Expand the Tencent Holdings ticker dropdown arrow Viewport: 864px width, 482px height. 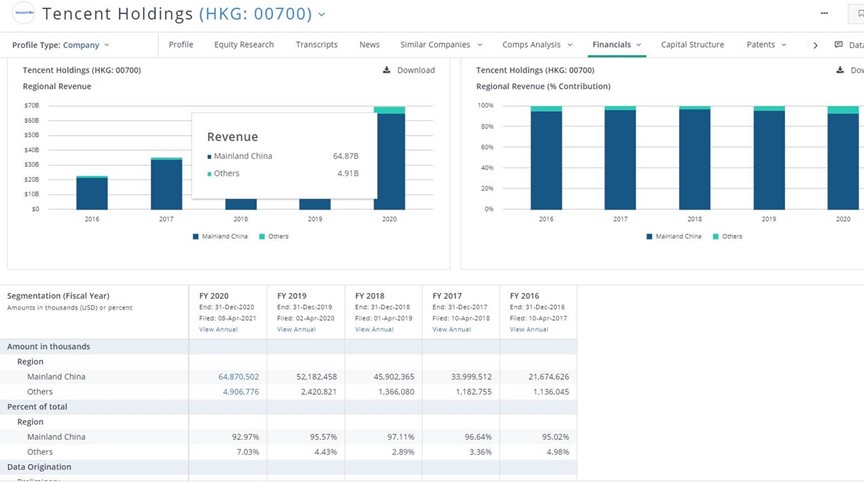coord(321,15)
